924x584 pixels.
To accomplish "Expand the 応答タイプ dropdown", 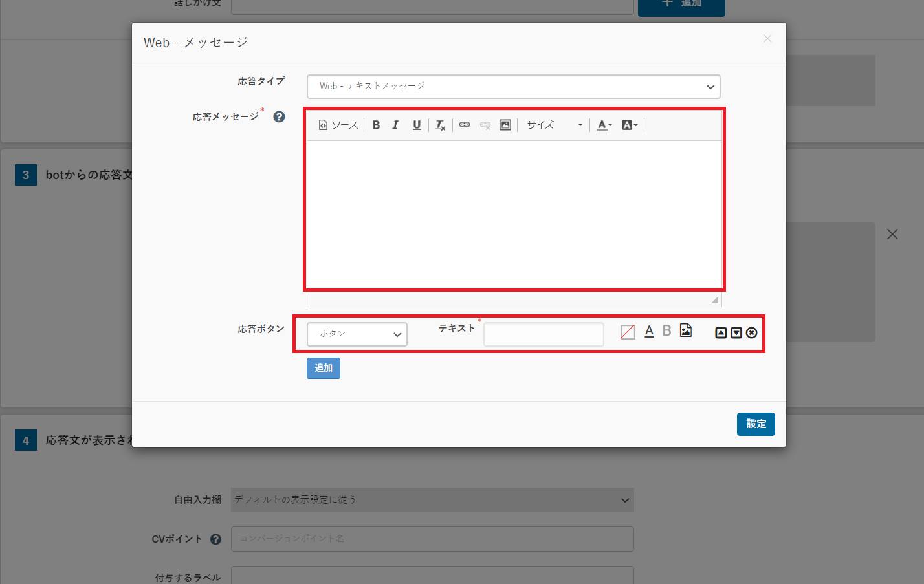I will (x=513, y=87).
